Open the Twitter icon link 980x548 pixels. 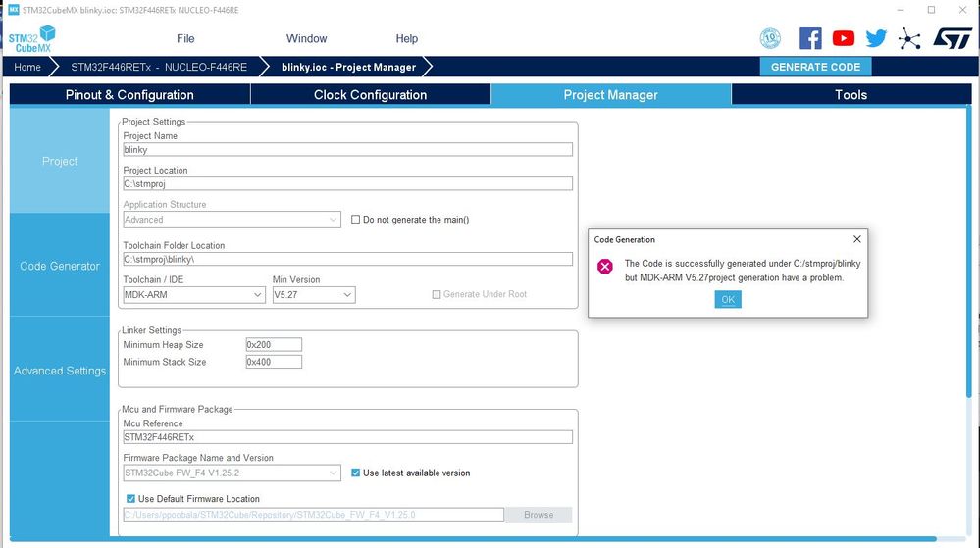(876, 39)
